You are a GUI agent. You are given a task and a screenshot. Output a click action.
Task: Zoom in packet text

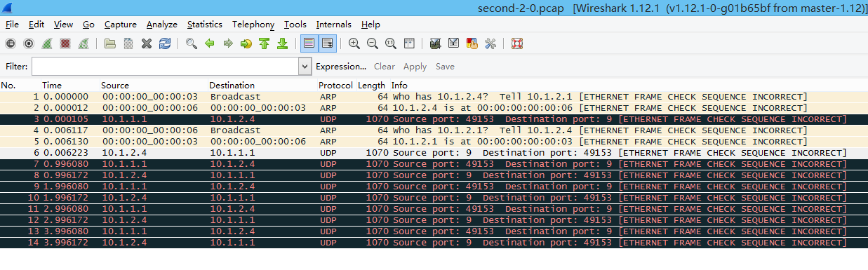click(x=354, y=43)
